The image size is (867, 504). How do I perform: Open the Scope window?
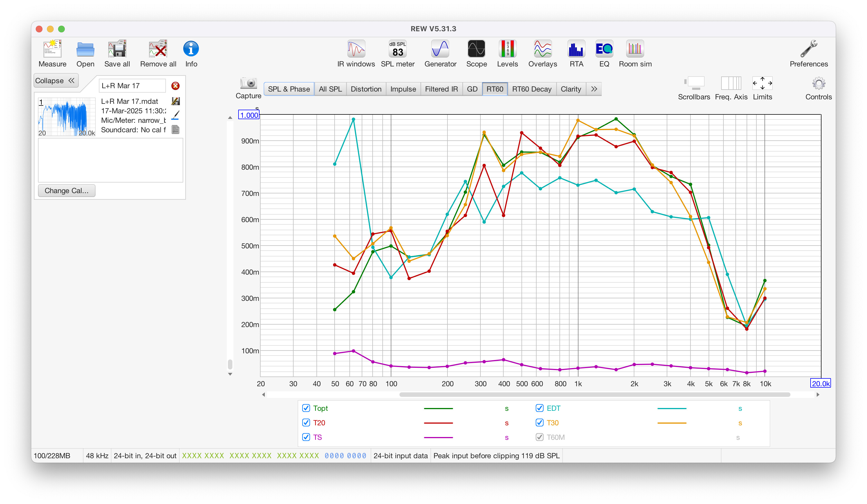476,53
